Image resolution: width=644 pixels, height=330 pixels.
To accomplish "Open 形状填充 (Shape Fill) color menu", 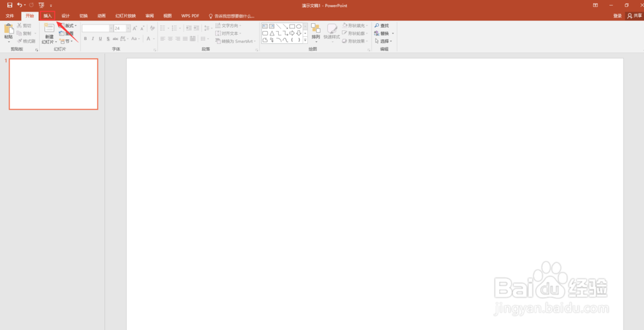I will point(355,26).
